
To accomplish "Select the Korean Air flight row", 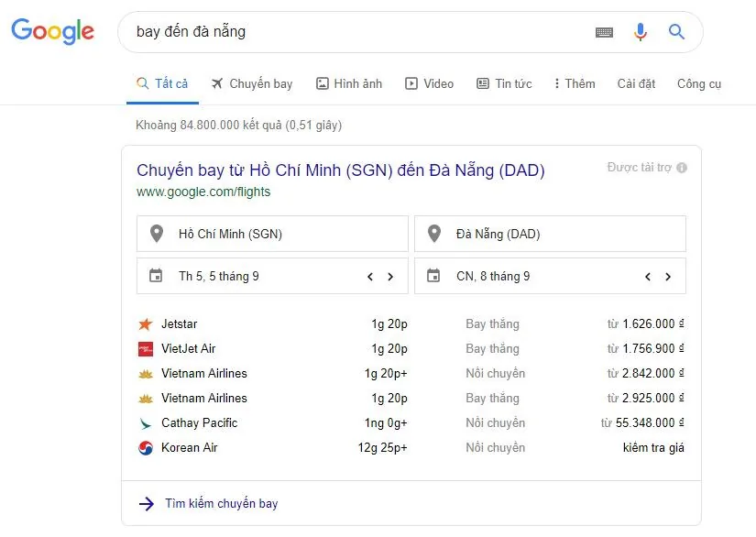I will [411, 448].
